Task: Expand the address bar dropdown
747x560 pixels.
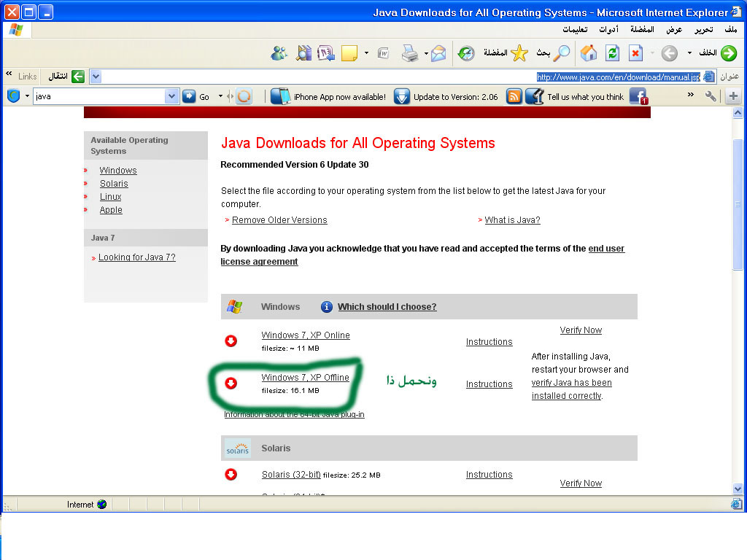Action: pyautogui.click(x=96, y=77)
